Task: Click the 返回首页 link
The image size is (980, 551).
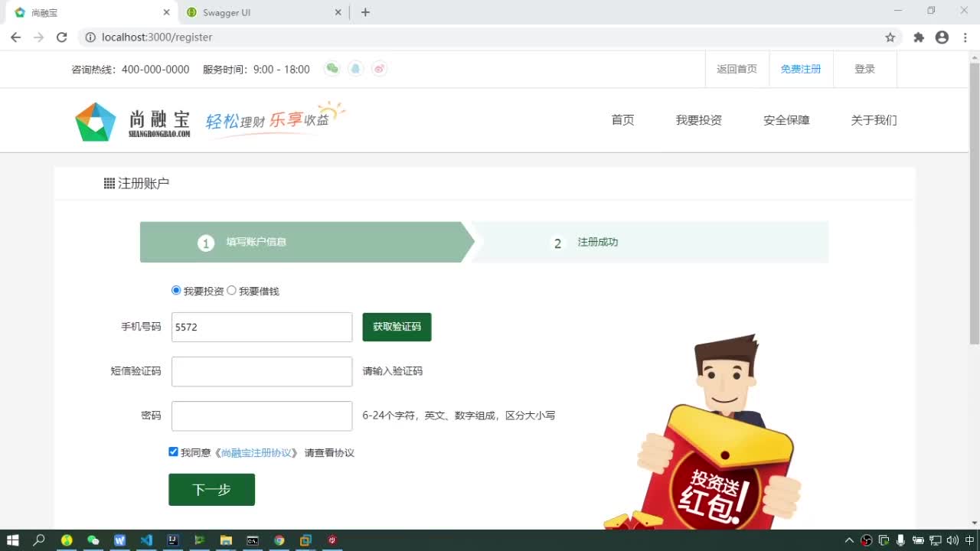Action: click(737, 69)
